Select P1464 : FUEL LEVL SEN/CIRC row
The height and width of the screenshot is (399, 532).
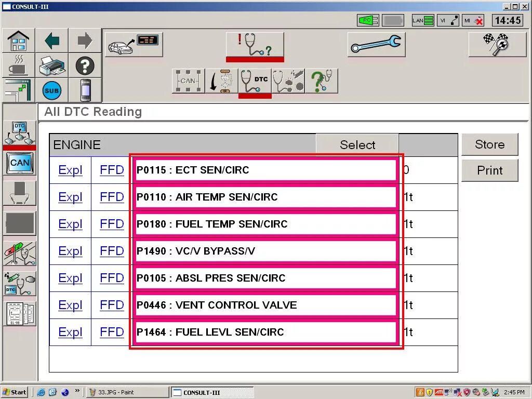click(x=265, y=332)
